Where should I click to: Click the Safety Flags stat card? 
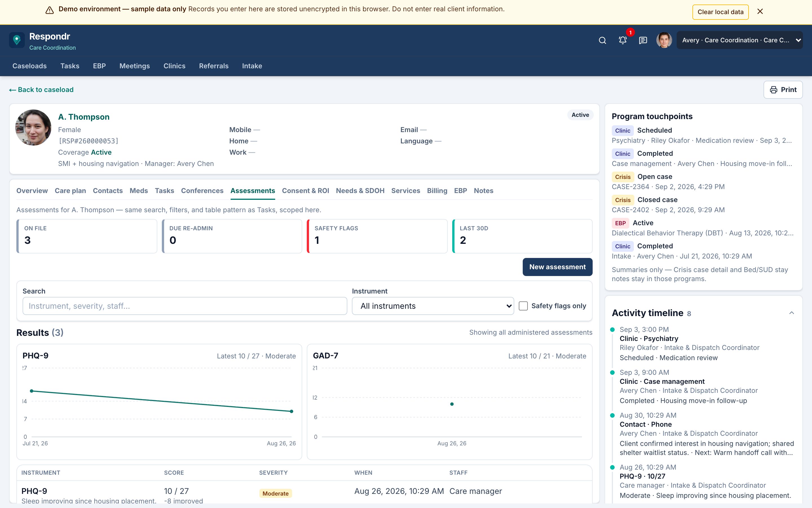[x=377, y=236]
